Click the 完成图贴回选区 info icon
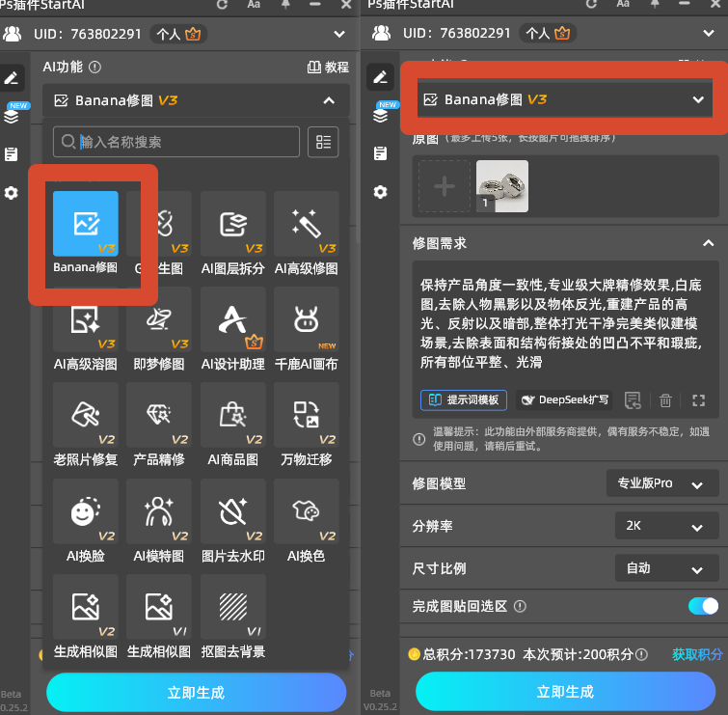728x715 pixels. (520, 606)
